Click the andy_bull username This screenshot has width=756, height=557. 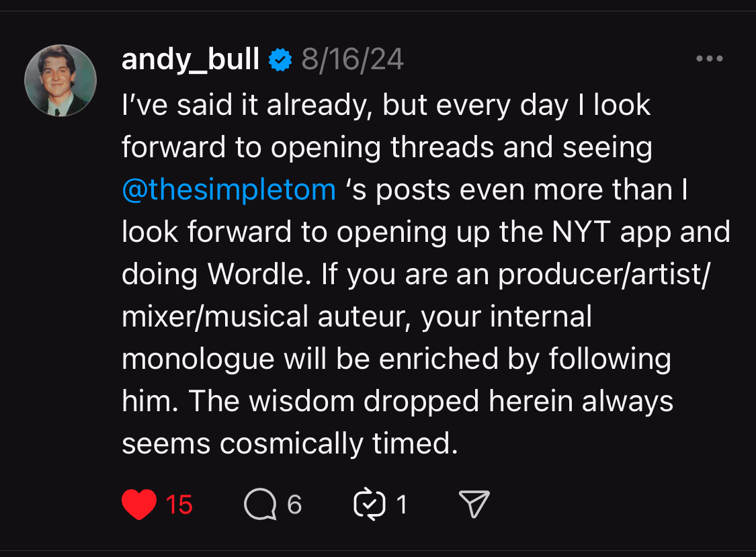click(x=190, y=60)
